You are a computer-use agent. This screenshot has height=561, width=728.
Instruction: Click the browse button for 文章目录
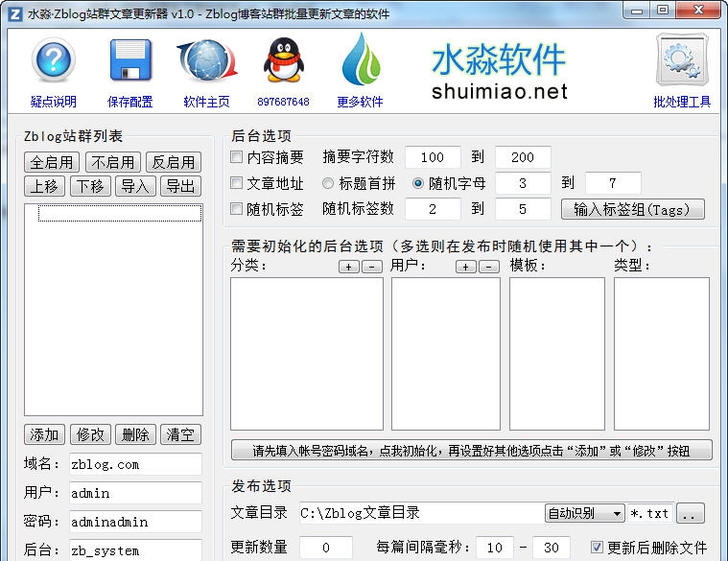click(691, 514)
